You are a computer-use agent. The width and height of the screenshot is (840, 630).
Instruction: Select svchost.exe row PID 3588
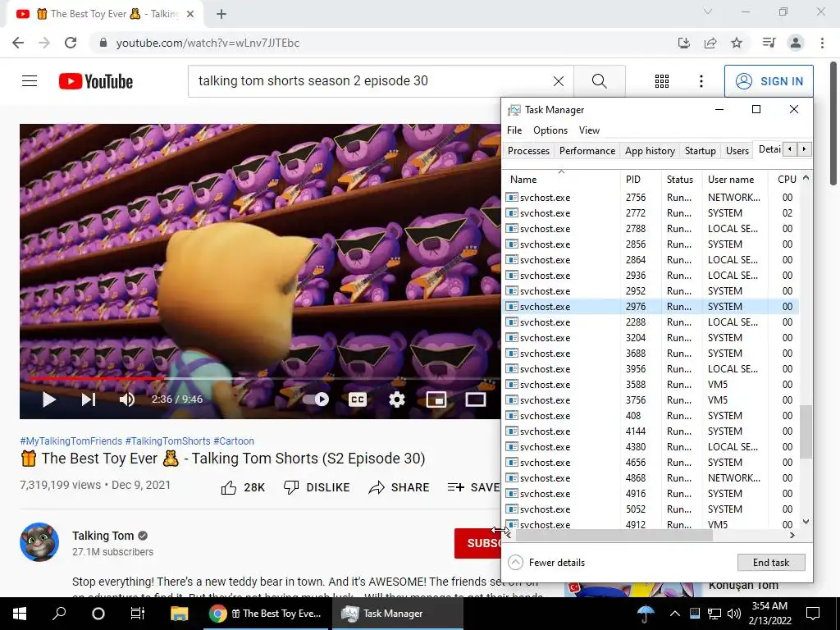651,384
